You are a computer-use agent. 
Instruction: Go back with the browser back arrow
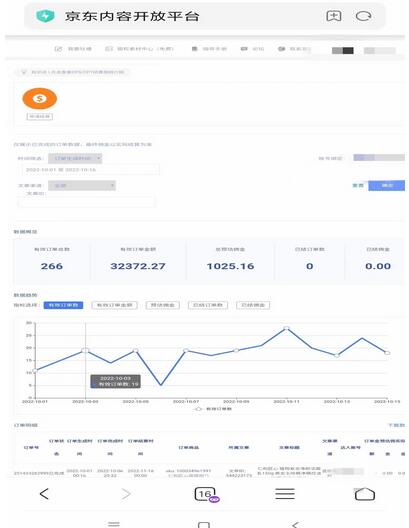[44, 494]
